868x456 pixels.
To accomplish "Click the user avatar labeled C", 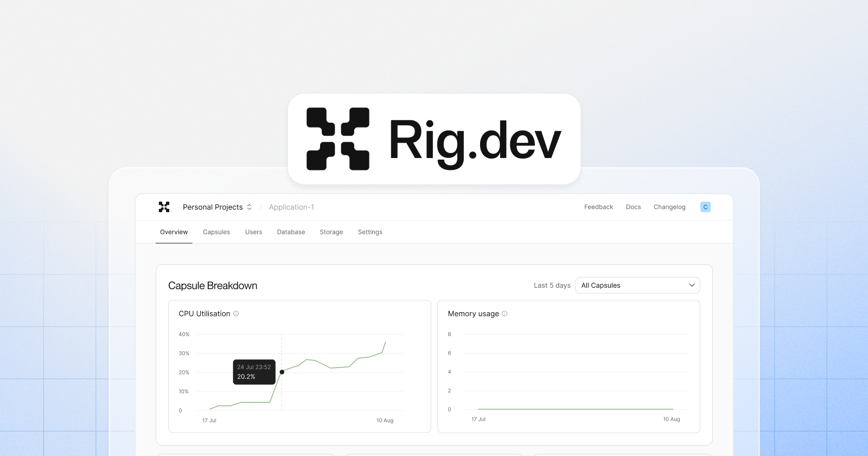I will (705, 207).
